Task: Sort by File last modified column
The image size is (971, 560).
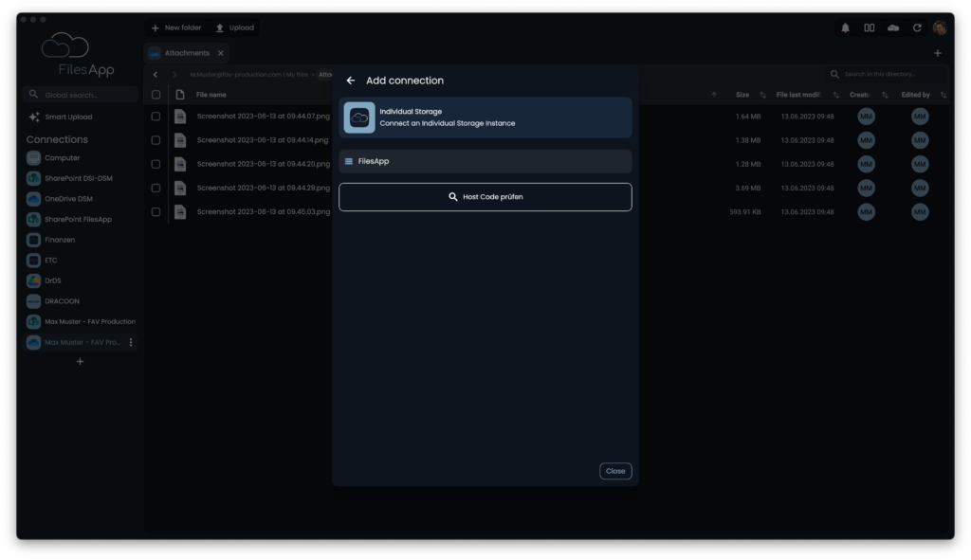Action: [x=798, y=95]
